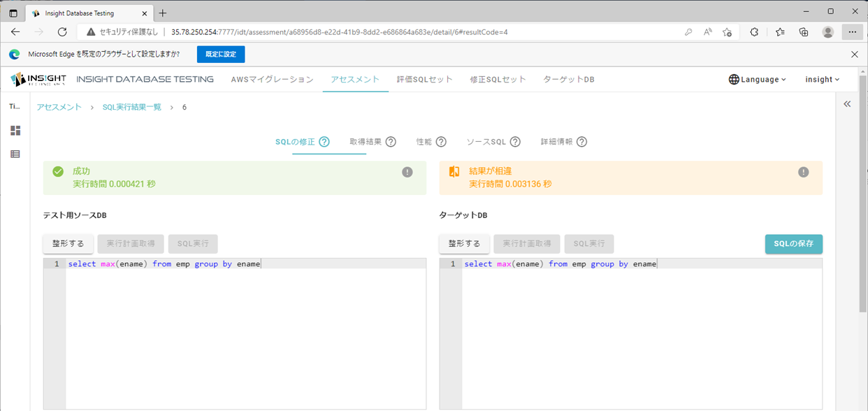Switch to the ソースSQL tab
The width and height of the screenshot is (868, 411).
tap(486, 142)
